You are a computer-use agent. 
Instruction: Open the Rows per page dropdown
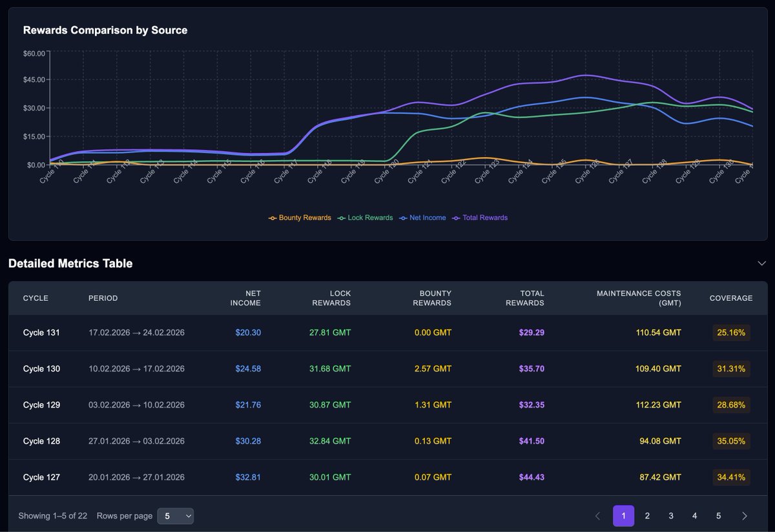(175, 516)
